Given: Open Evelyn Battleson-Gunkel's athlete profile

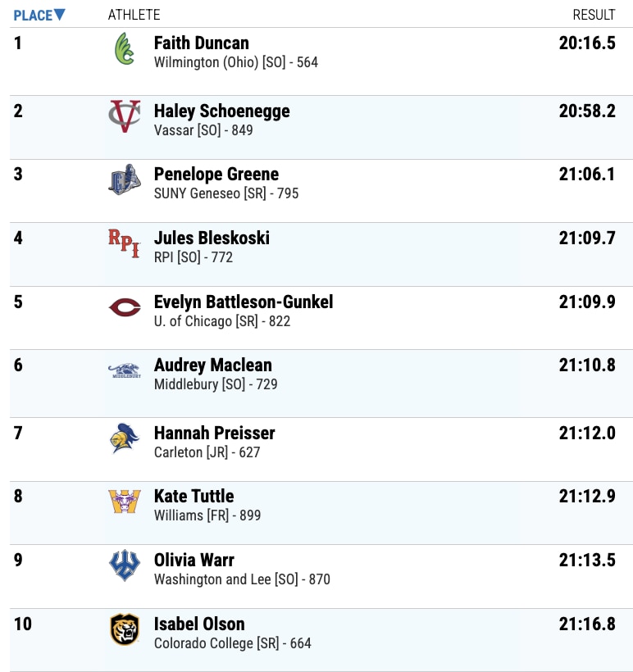Looking at the screenshot, I should pos(244,302).
